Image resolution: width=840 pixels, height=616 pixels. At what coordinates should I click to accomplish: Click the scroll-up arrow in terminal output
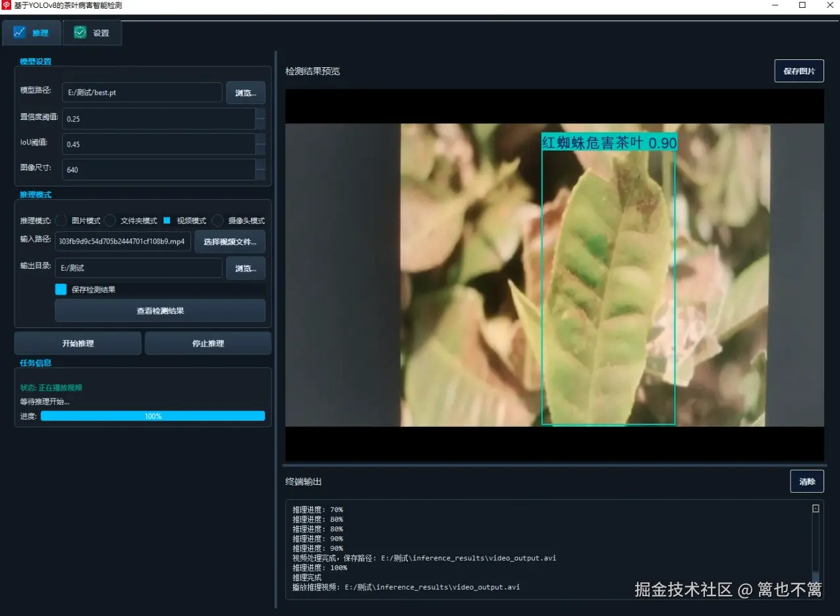coord(816,509)
